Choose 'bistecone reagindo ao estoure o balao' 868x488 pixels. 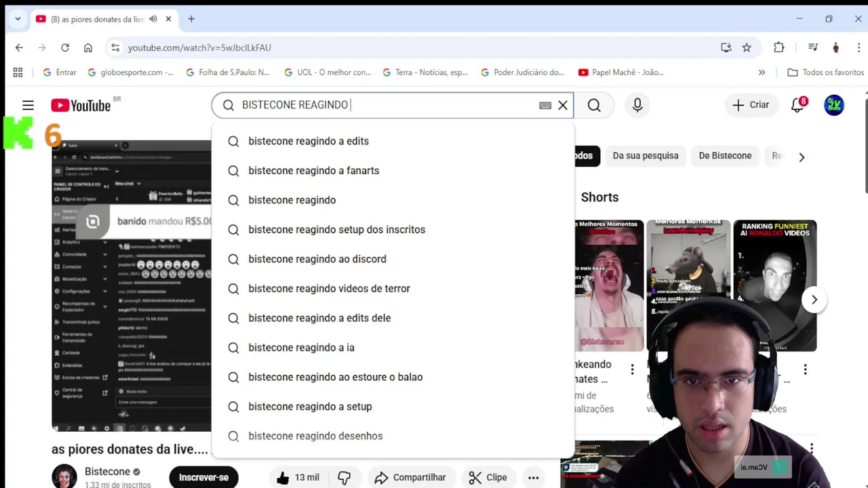(393, 377)
